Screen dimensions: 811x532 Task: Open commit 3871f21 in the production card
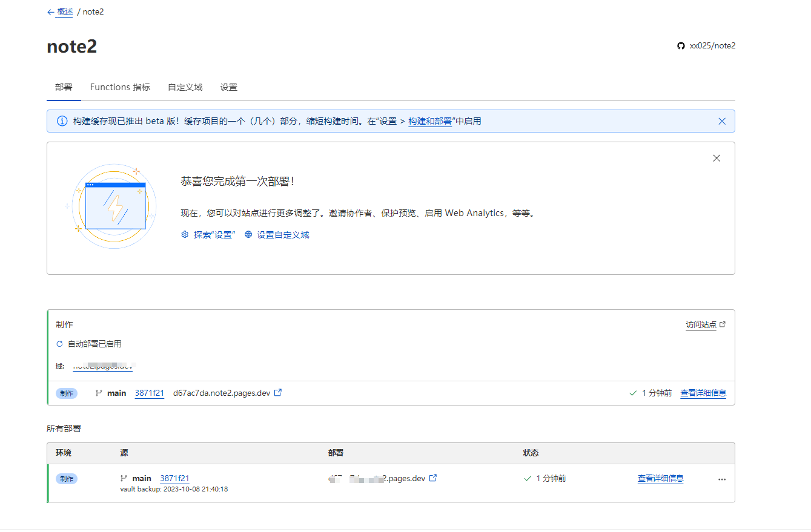tap(149, 393)
